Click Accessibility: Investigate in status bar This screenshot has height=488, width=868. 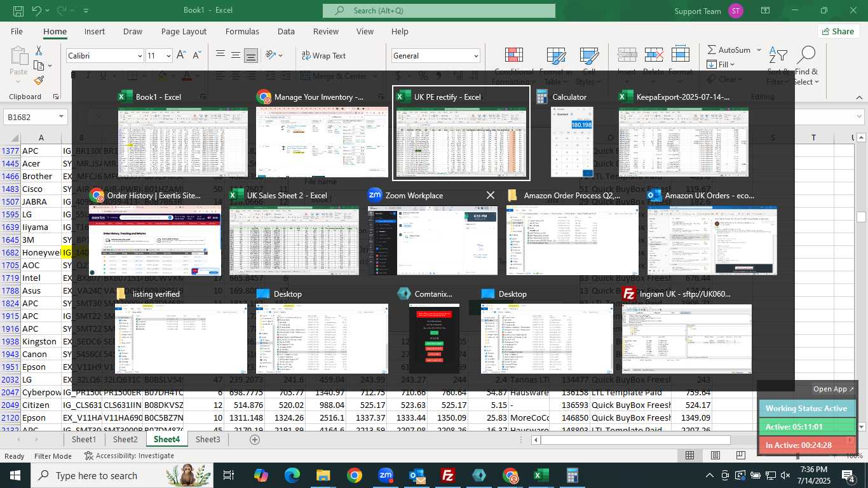[129, 456]
